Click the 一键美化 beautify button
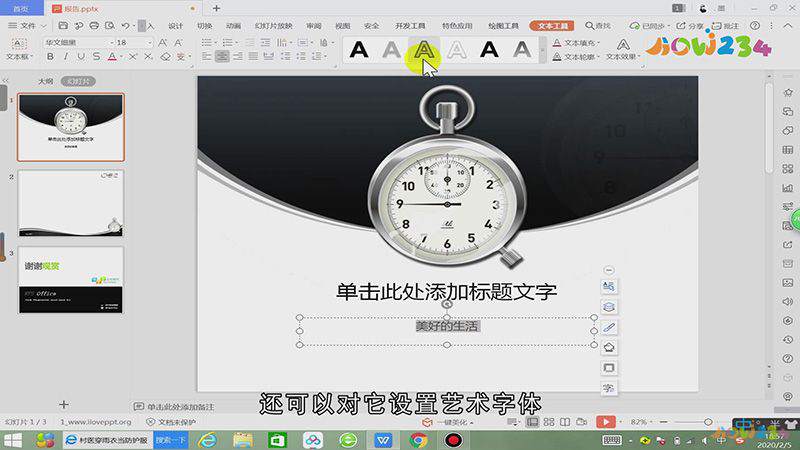Viewport: 800px width, 450px height. coord(447,422)
